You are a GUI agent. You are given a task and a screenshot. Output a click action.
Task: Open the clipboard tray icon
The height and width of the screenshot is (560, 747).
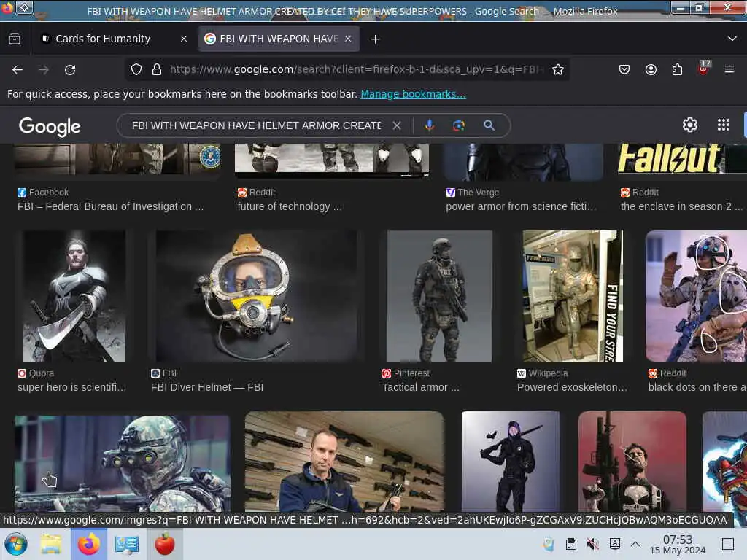pos(570,544)
